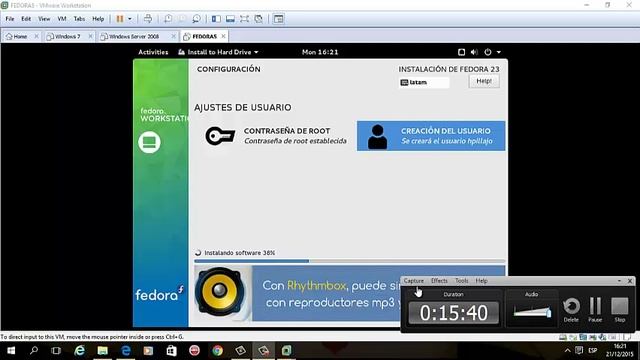Screen dimensions: 640x360
Task: Click the Rhythmbox speaker banner image
Action: tap(220, 293)
